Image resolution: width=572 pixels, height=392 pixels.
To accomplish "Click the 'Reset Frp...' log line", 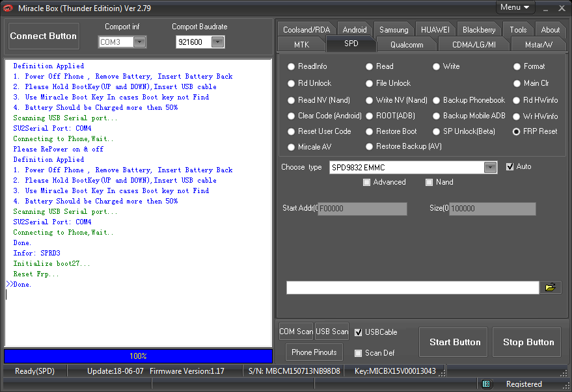I will click(36, 274).
